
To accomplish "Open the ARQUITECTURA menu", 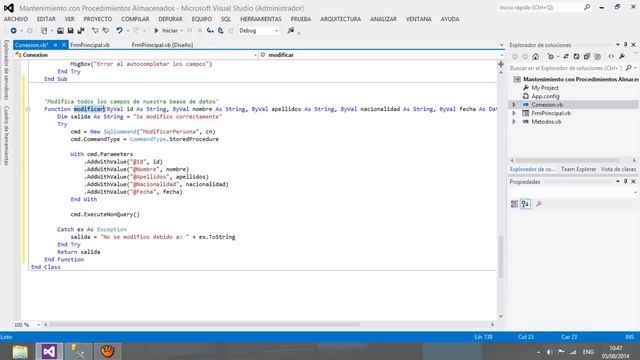I will [x=340, y=19].
